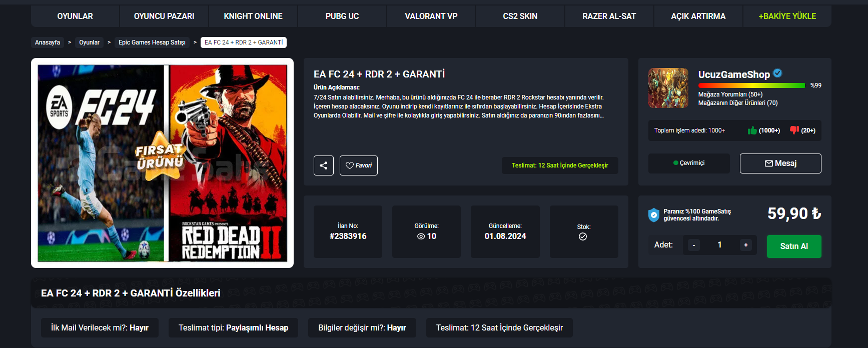The height and width of the screenshot is (348, 868).
Task: Click the quantity field showing 1
Action: [719, 245]
